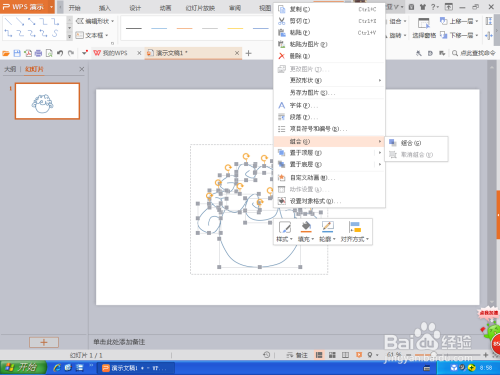Viewport: 500px width, 375px height.
Task: Select the curve S-shaped line tool
Action: [x=55, y=33]
